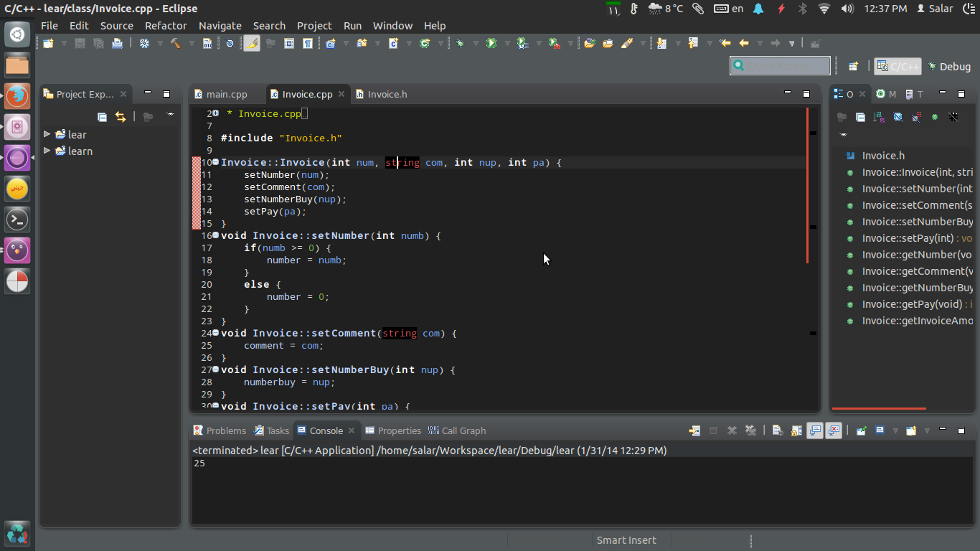
Task: Click the Quick Access search field
Action: (780, 66)
